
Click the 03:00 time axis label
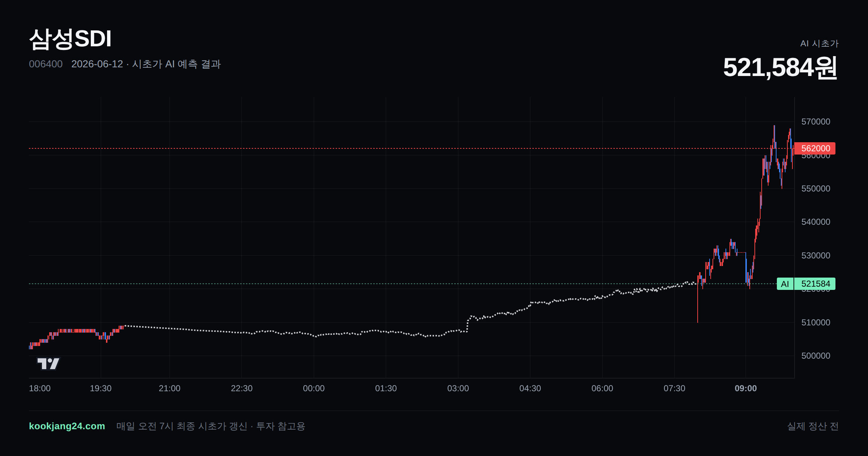pos(458,388)
